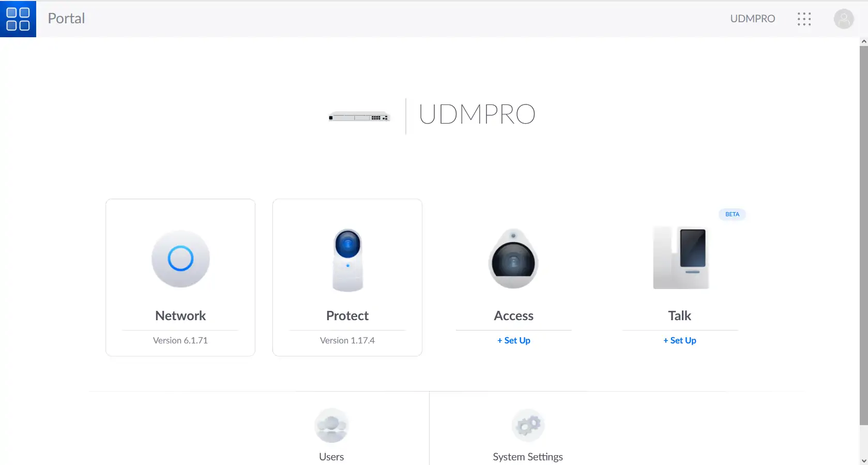Click the UDMPRO device image
This screenshot has width=868, height=465.
pyautogui.click(x=359, y=117)
